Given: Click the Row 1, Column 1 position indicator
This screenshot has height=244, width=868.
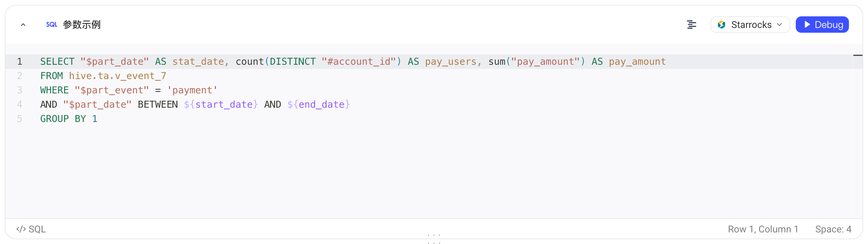Looking at the screenshot, I should tap(763, 229).
